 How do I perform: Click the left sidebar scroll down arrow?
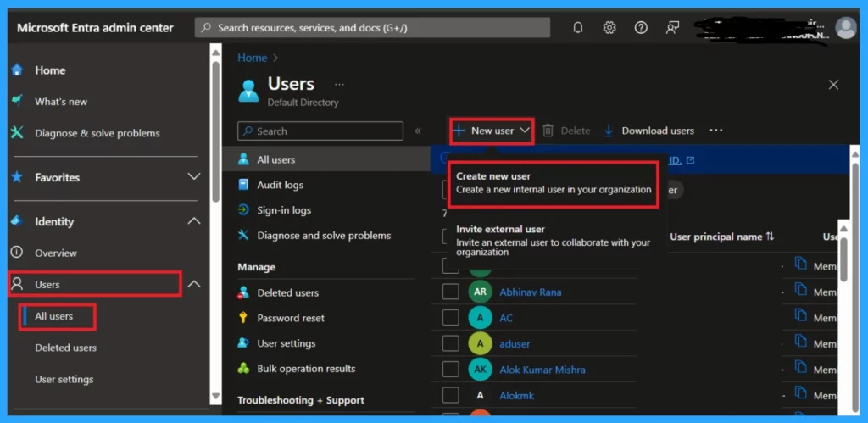point(216,397)
